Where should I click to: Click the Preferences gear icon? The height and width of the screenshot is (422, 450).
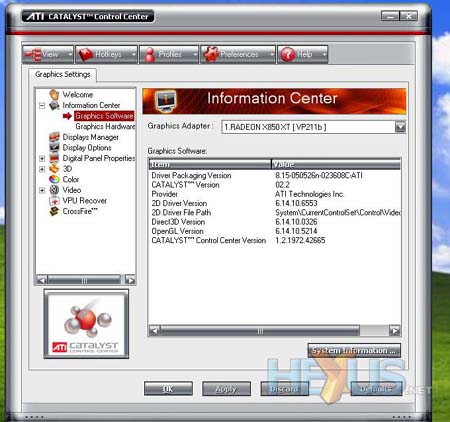click(211, 54)
